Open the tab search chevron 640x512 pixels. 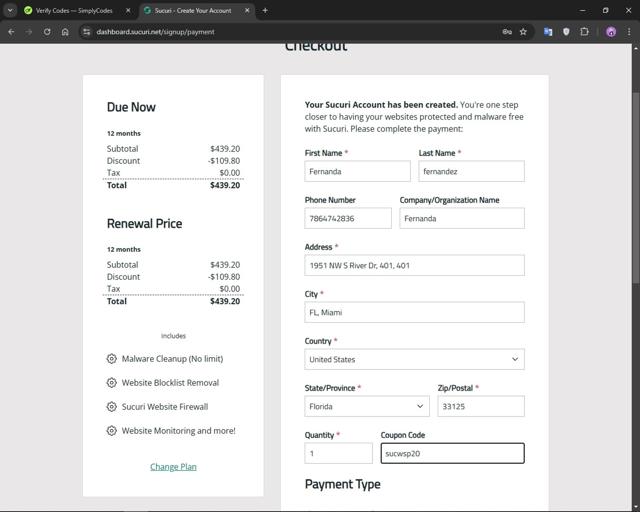[x=10, y=11]
